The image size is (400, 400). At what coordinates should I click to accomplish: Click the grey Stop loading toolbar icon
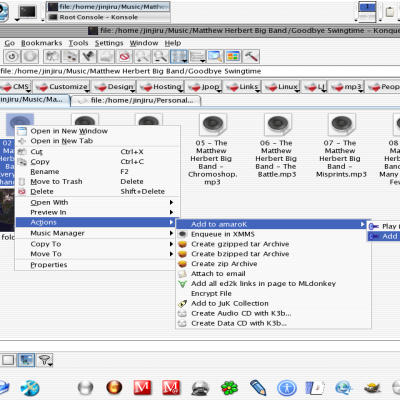pyautogui.click(x=30, y=57)
